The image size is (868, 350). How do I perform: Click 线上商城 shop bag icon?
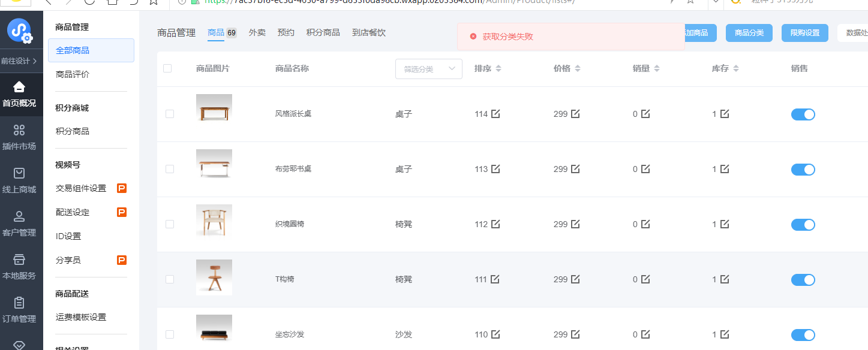click(x=19, y=173)
